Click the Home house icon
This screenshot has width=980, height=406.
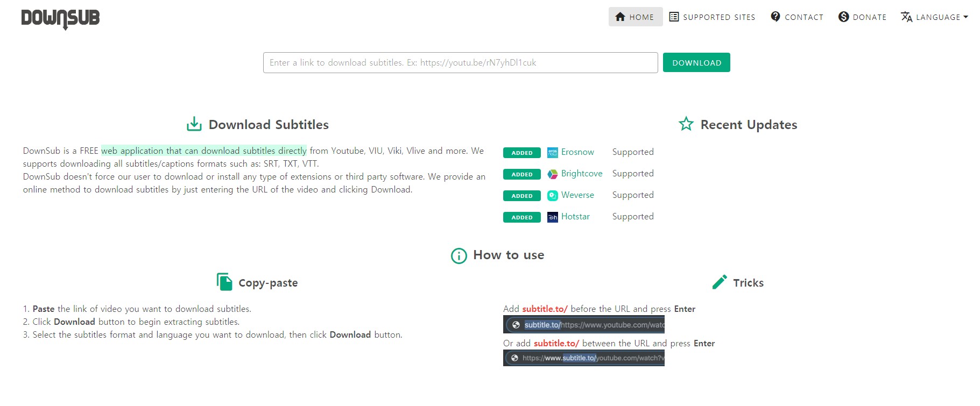pyautogui.click(x=621, y=17)
